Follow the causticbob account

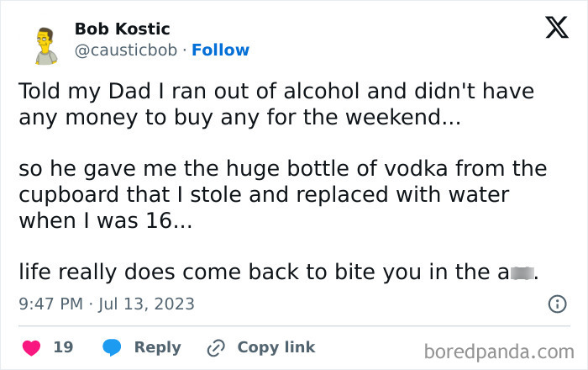tap(220, 50)
